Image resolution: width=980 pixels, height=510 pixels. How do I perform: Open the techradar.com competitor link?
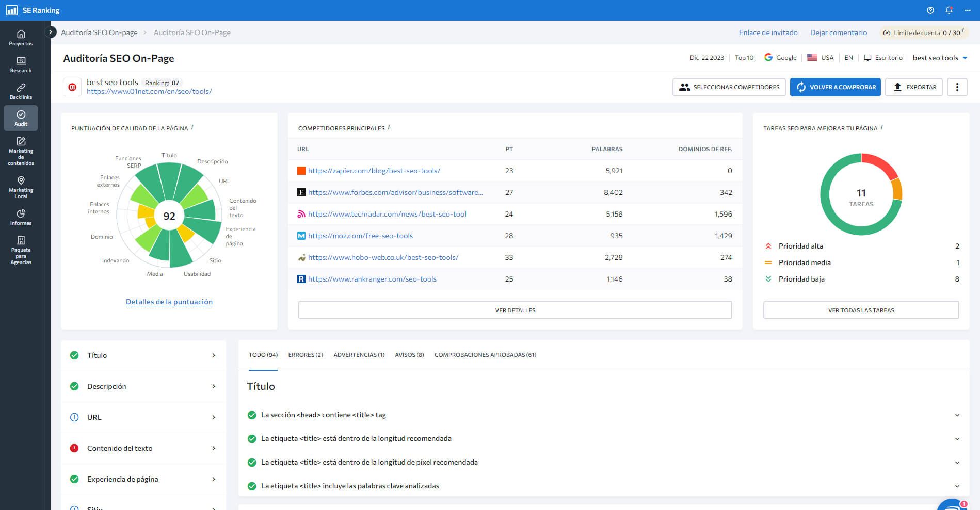point(387,214)
